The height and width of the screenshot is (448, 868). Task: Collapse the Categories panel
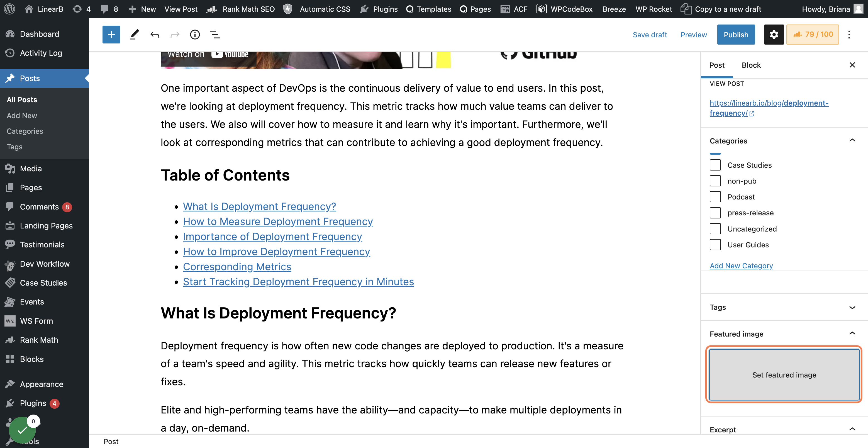click(852, 141)
